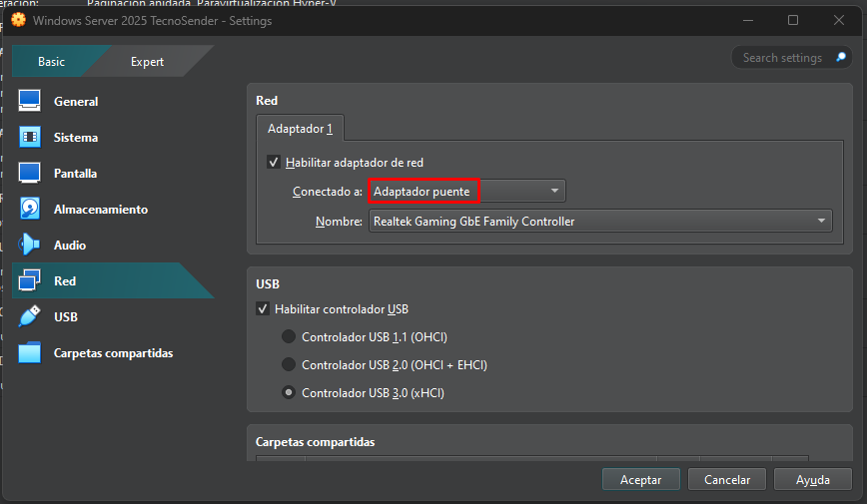Click the Audio speaker icon
Screen dimensions: 867x504
coord(29,245)
